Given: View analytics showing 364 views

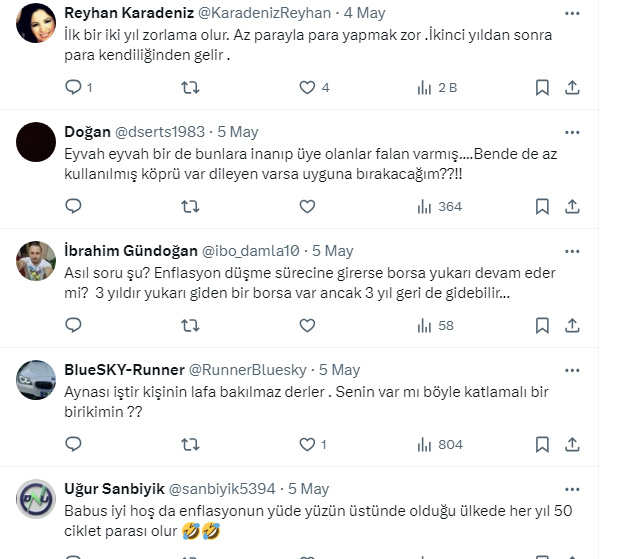Looking at the screenshot, I should click(x=439, y=206).
